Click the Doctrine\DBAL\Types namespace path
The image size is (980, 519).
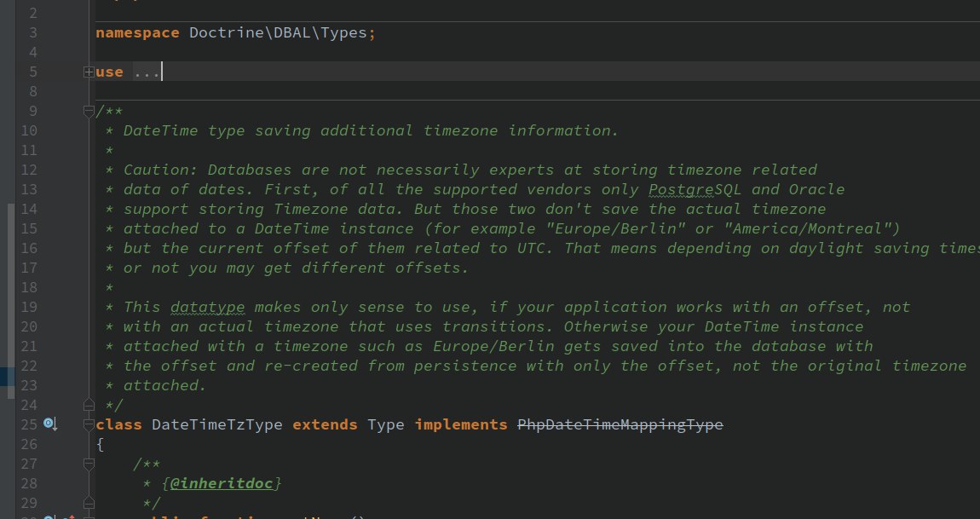278,33
